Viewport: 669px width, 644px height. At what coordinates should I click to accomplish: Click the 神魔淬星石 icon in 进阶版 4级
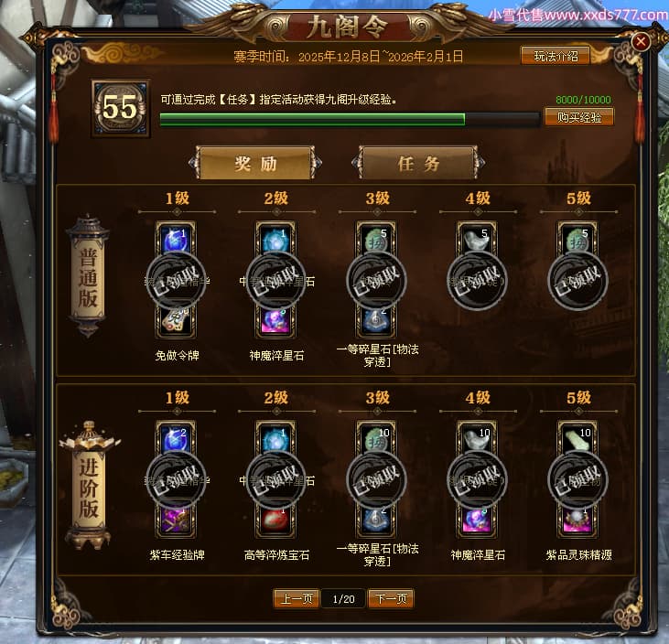(477, 521)
